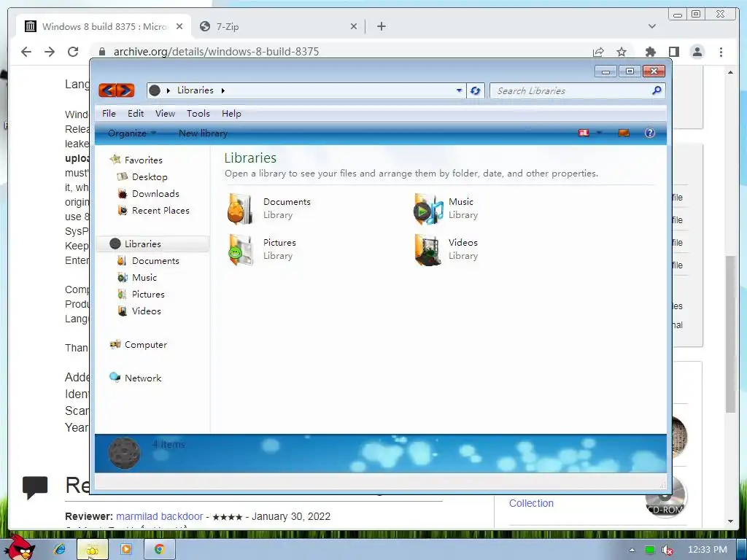Open marmilad backdoor reviewer link
Image resolution: width=747 pixels, height=560 pixels.
point(160,516)
